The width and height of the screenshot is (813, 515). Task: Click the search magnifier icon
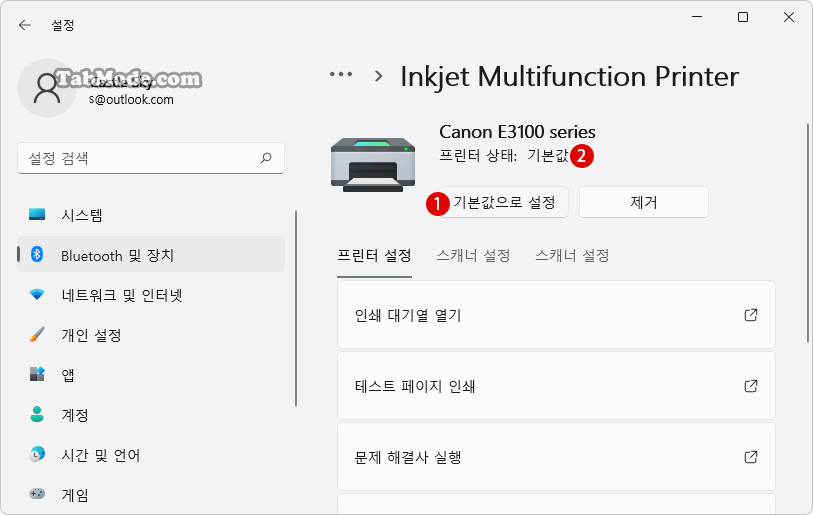coord(266,158)
